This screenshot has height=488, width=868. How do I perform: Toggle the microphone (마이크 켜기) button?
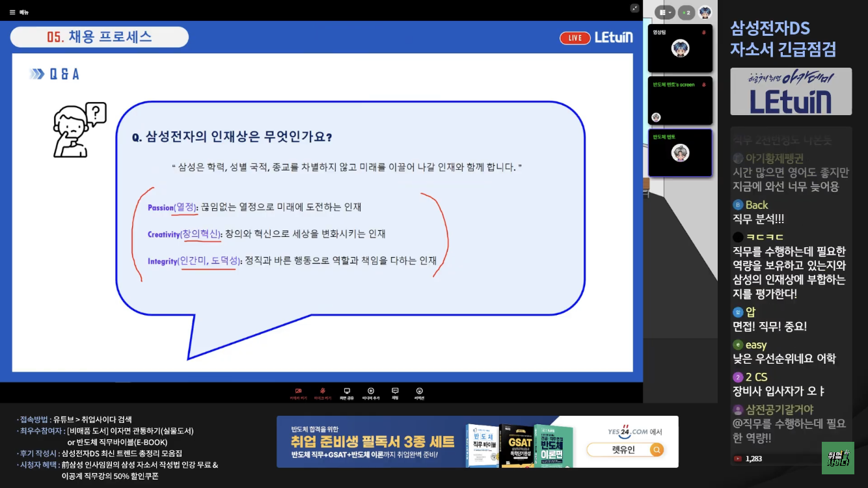323,394
